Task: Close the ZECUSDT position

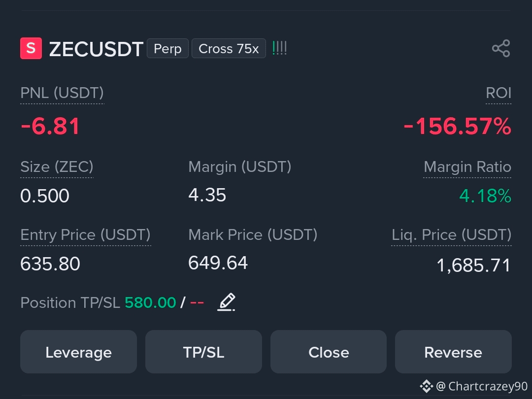Action: (x=329, y=352)
